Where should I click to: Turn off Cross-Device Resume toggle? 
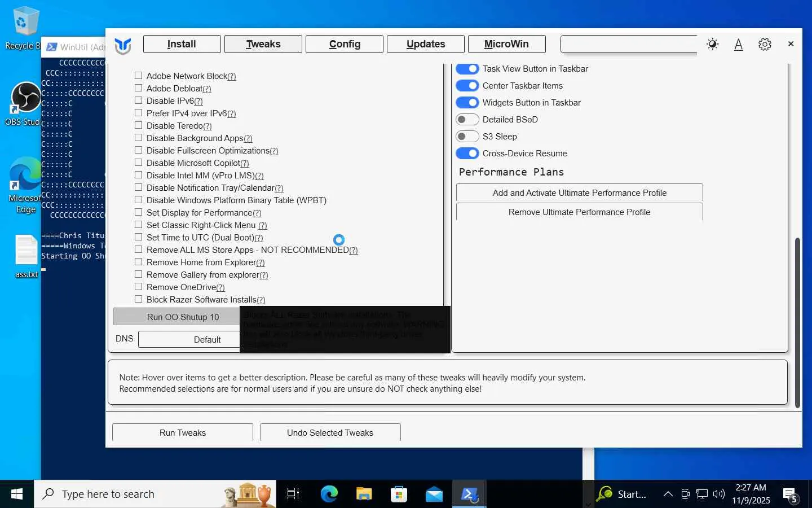pyautogui.click(x=467, y=153)
